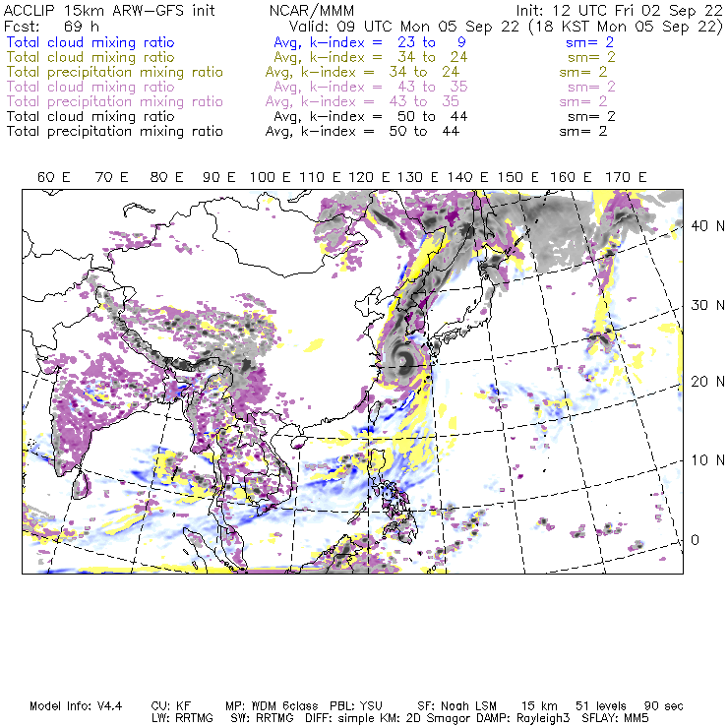
Task: Click the '70 E' longitude label
Action: pos(111,177)
